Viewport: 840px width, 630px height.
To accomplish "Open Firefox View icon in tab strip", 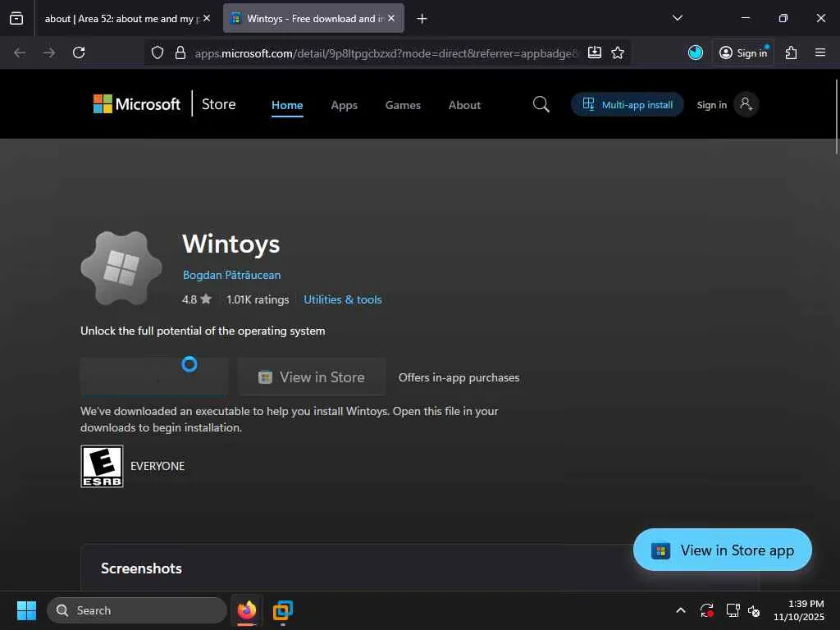I will click(16, 18).
